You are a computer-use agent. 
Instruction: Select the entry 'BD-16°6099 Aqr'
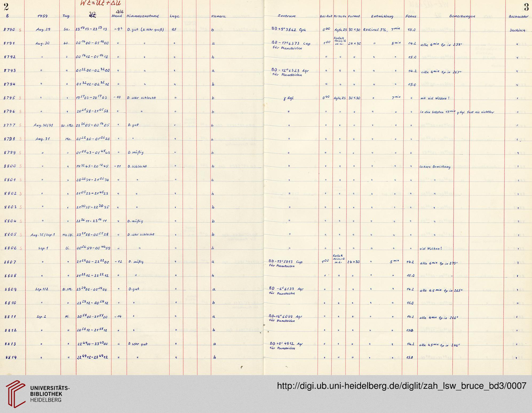285,316
